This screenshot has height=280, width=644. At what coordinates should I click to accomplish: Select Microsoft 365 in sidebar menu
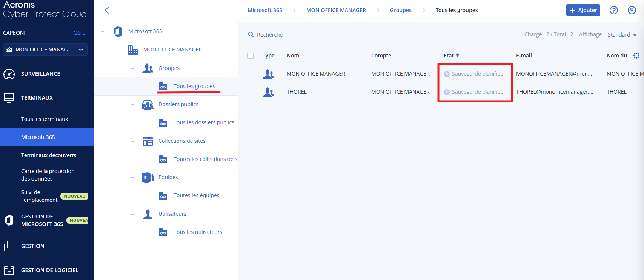click(47, 137)
